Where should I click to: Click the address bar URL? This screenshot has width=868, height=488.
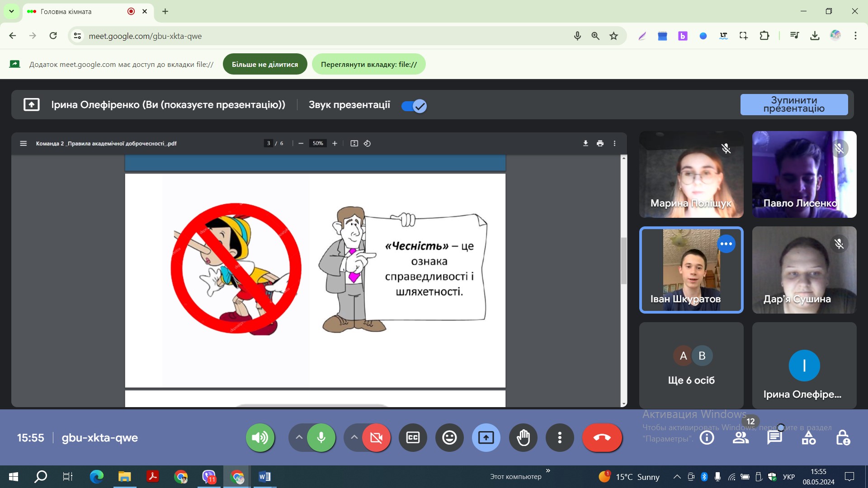click(x=145, y=36)
